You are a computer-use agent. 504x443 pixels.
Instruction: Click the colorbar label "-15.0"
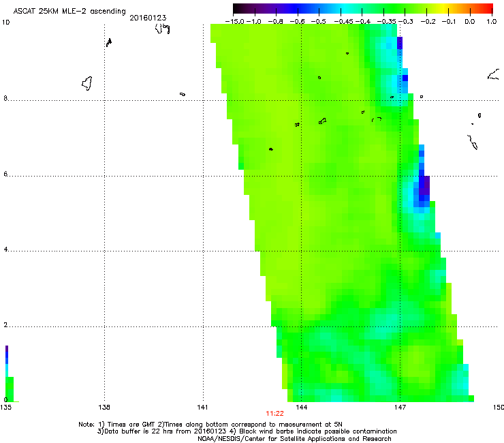click(235, 22)
